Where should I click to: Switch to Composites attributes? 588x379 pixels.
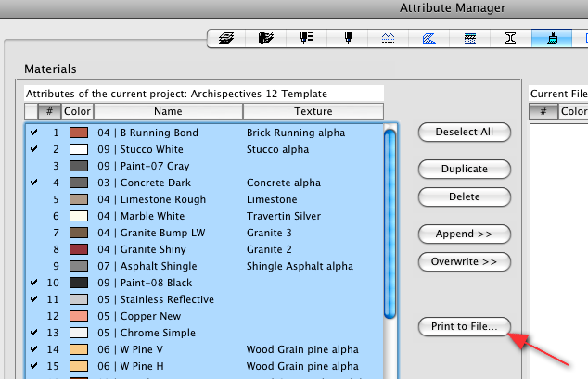pos(469,38)
